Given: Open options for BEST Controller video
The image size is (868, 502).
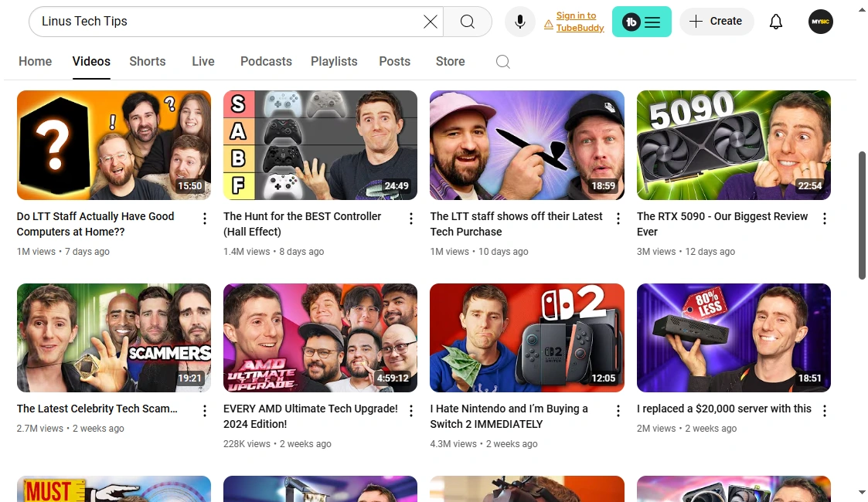Looking at the screenshot, I should click(x=411, y=219).
